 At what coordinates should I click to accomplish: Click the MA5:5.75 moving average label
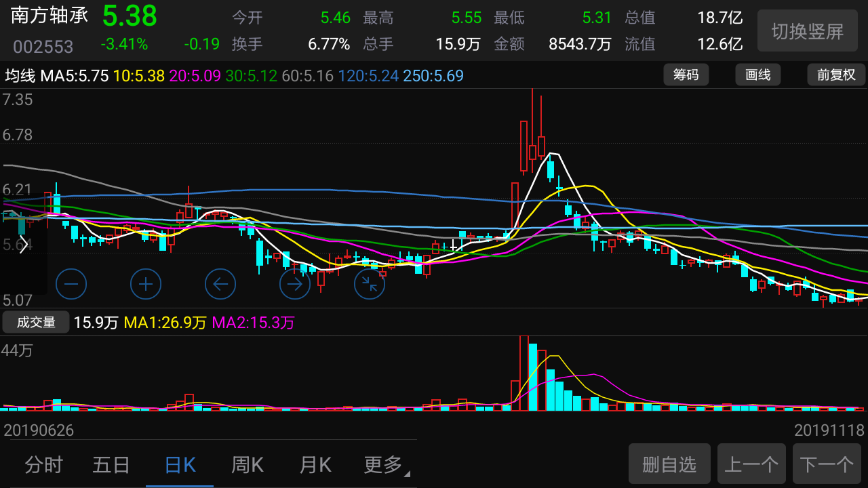coord(75,76)
